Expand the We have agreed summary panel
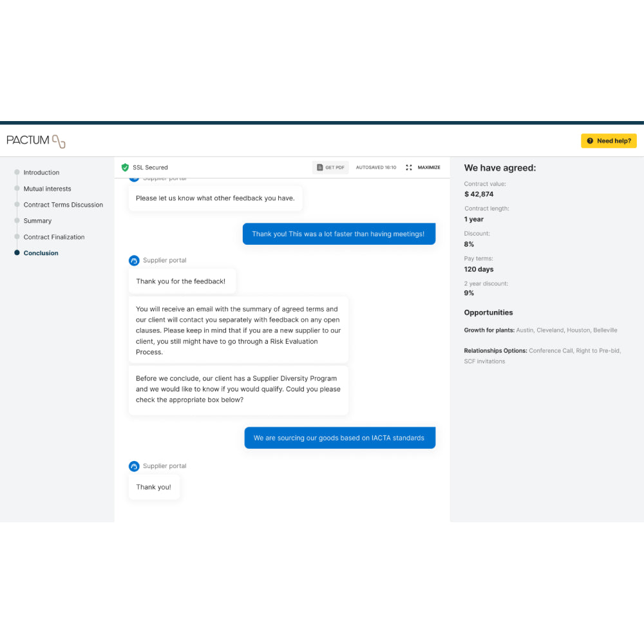The height and width of the screenshot is (644, 644). [x=500, y=167]
